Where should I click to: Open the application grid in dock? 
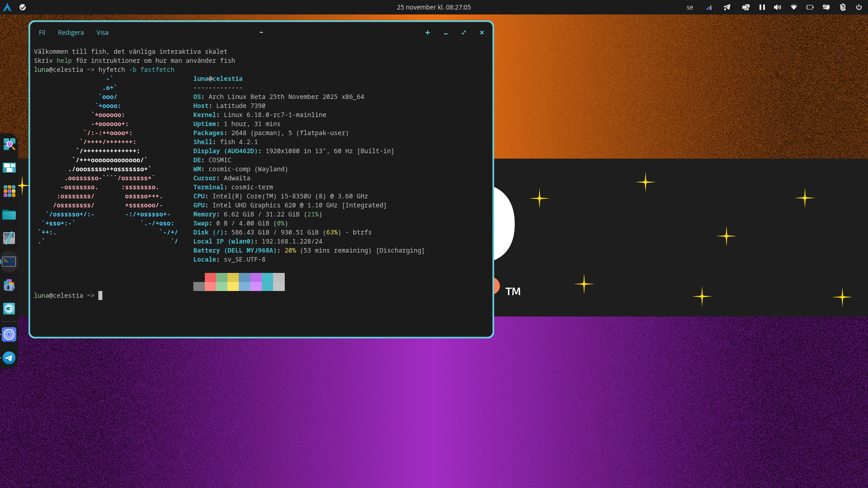[x=9, y=191]
